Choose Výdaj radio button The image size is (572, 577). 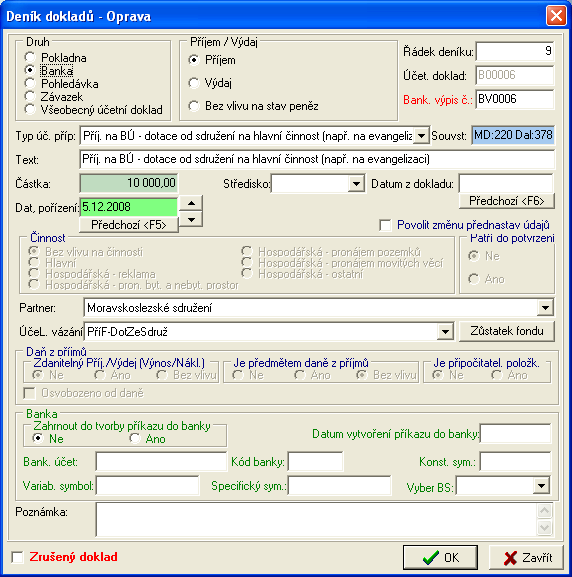click(x=194, y=83)
